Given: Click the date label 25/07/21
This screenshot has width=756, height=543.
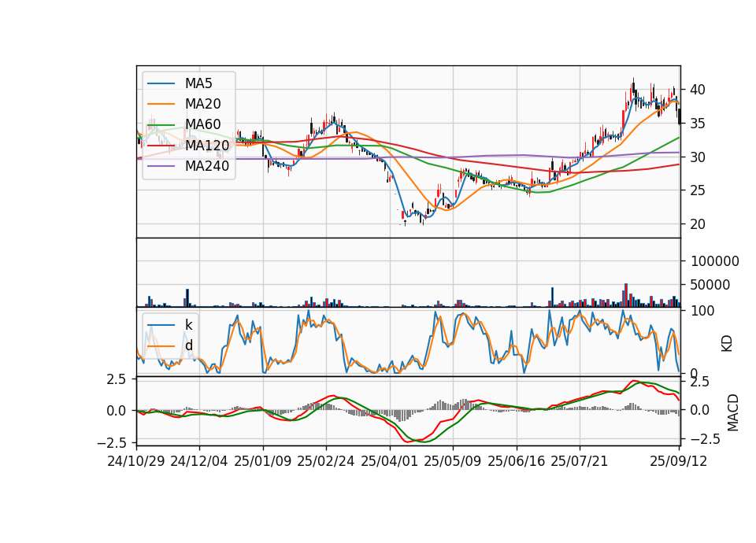Looking at the screenshot, I should pos(580,461).
